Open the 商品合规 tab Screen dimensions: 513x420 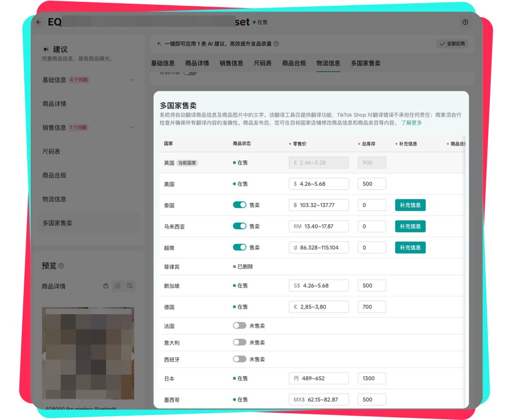(294, 63)
